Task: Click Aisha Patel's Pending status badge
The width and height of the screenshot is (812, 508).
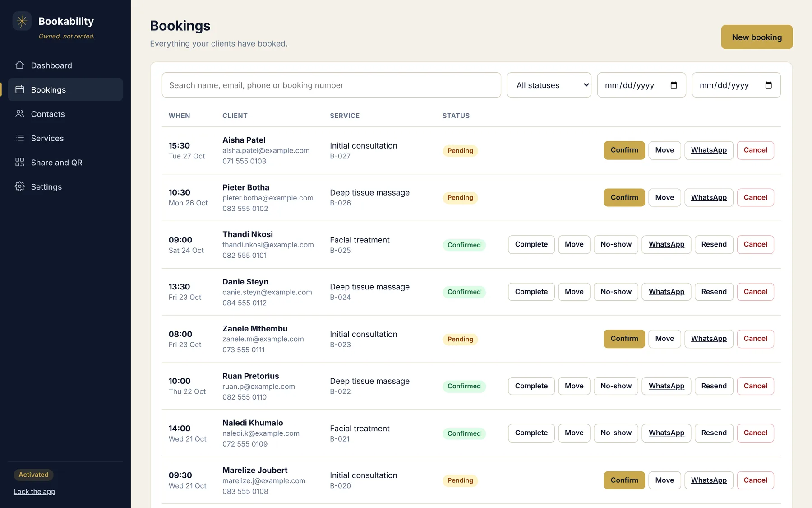Action: coord(460,151)
